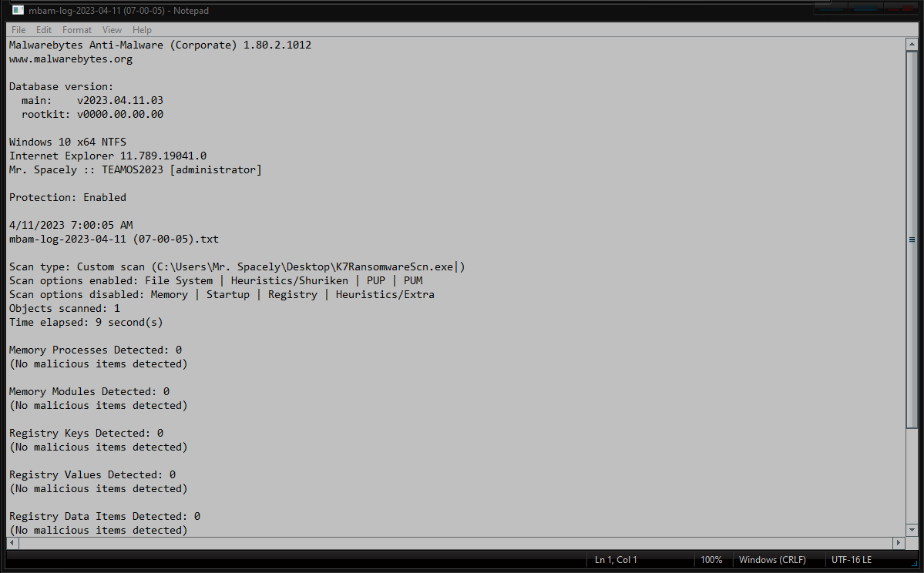Click the horizontal scrollbar left arrow

pyautogui.click(x=13, y=542)
